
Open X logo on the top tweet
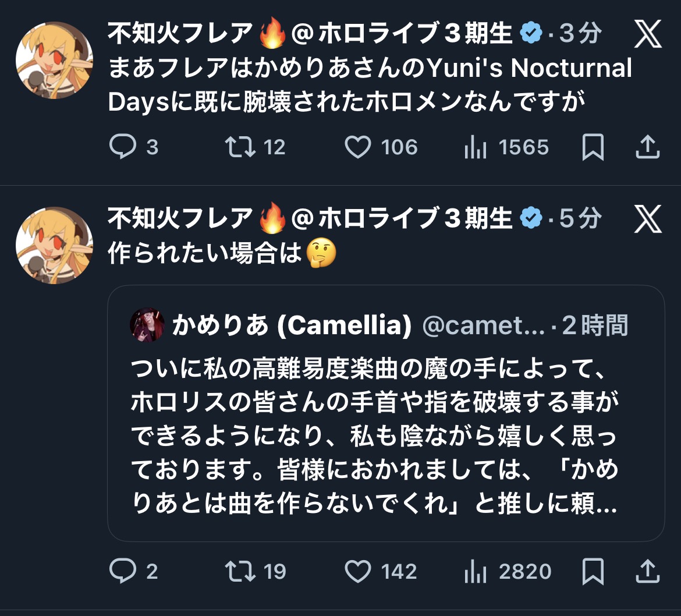(x=647, y=35)
